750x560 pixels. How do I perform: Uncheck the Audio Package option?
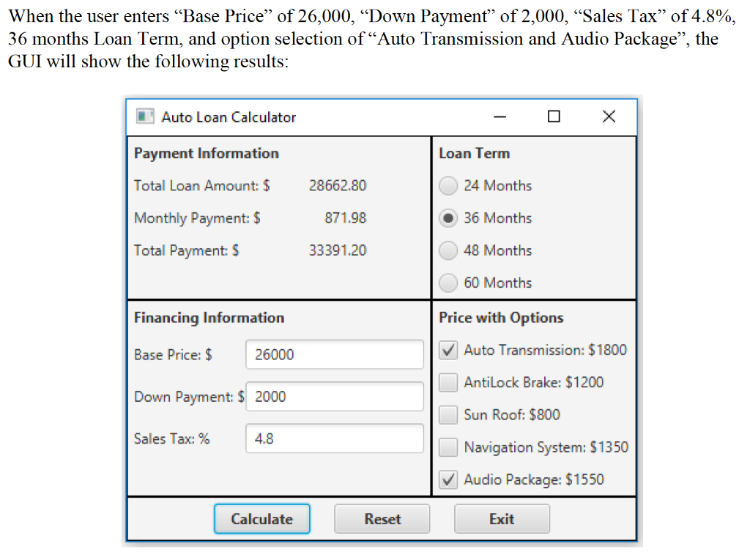447,479
